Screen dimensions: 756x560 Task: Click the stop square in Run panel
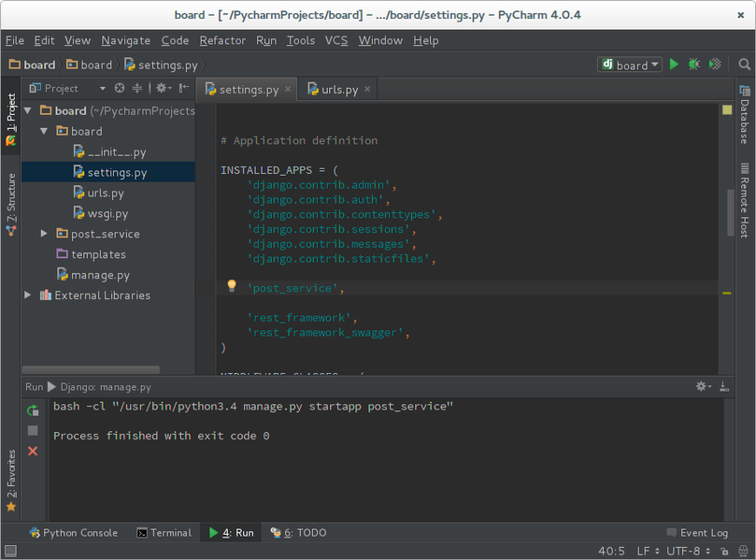click(33, 430)
